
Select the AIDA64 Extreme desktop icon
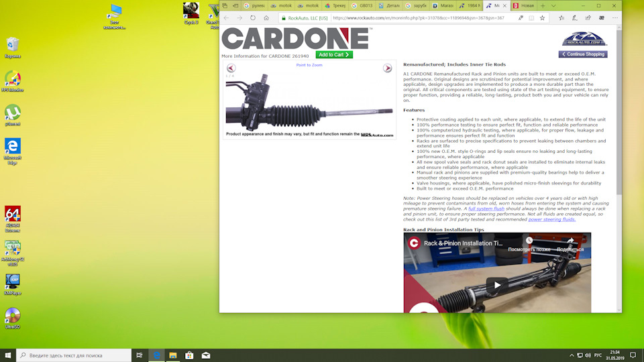(13, 219)
